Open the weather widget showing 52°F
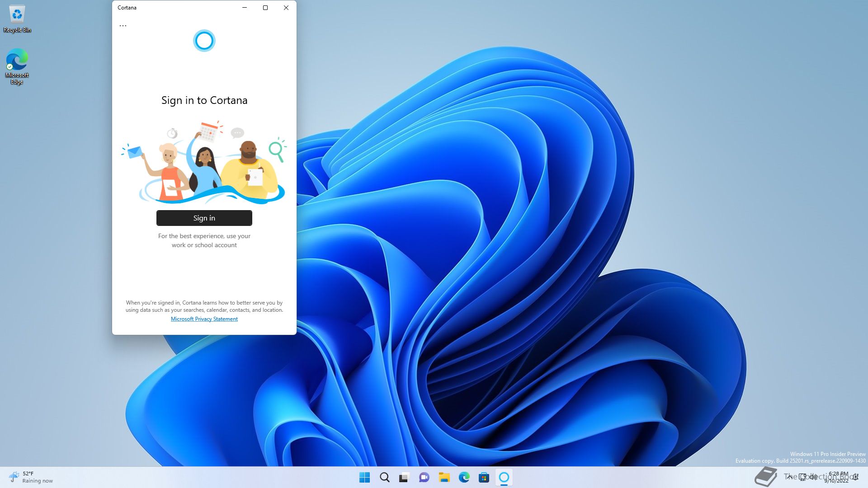The height and width of the screenshot is (488, 868). (31, 477)
